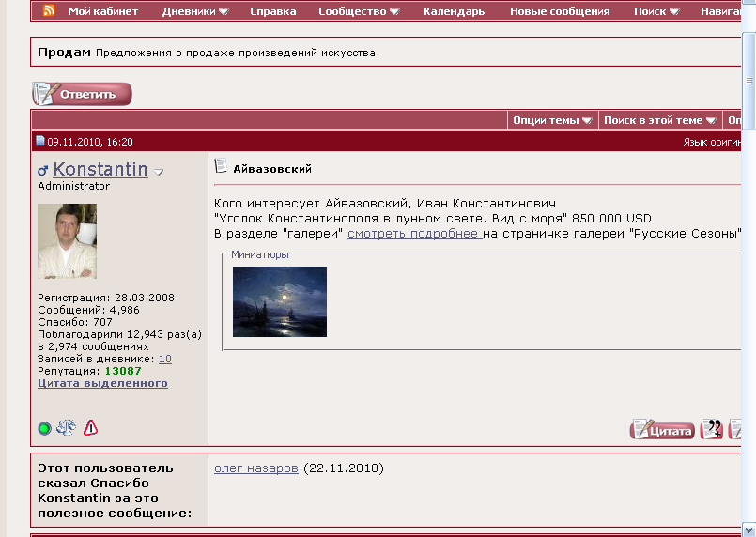Go to Новые сообщения
Viewport: 756px width, 537px height.
tap(560, 11)
